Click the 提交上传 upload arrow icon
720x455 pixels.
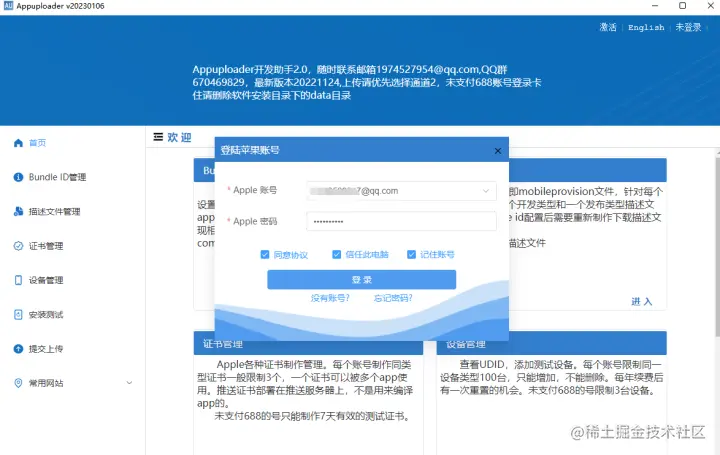(x=18, y=349)
